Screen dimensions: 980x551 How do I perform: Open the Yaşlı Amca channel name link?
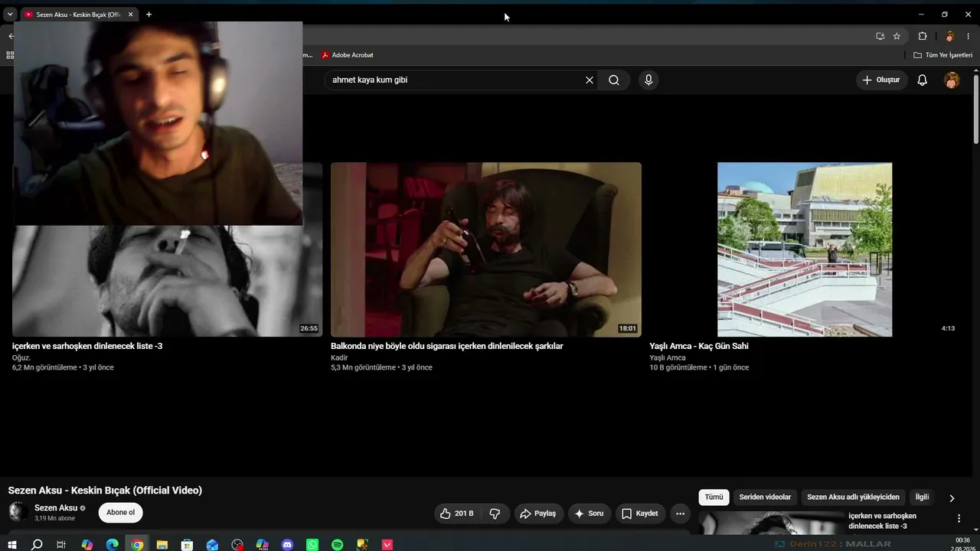pos(668,357)
